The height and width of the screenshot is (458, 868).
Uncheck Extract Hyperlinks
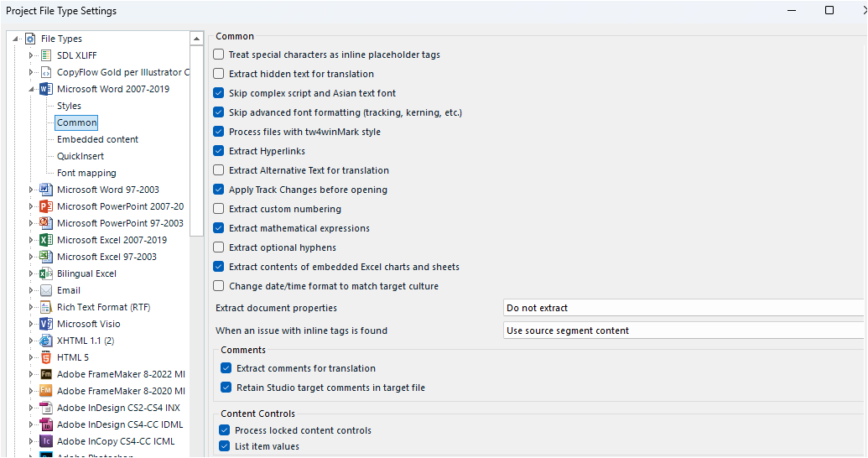[x=219, y=151]
